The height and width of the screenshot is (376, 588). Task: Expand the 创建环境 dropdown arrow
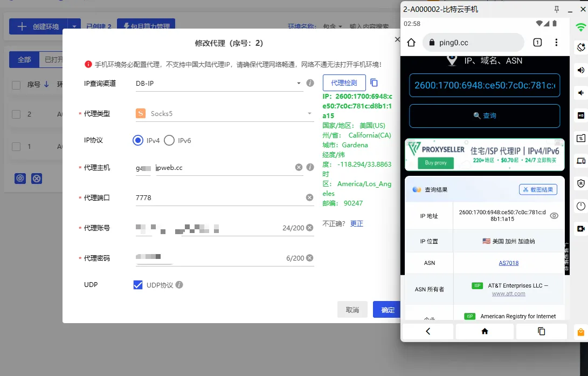tap(74, 26)
